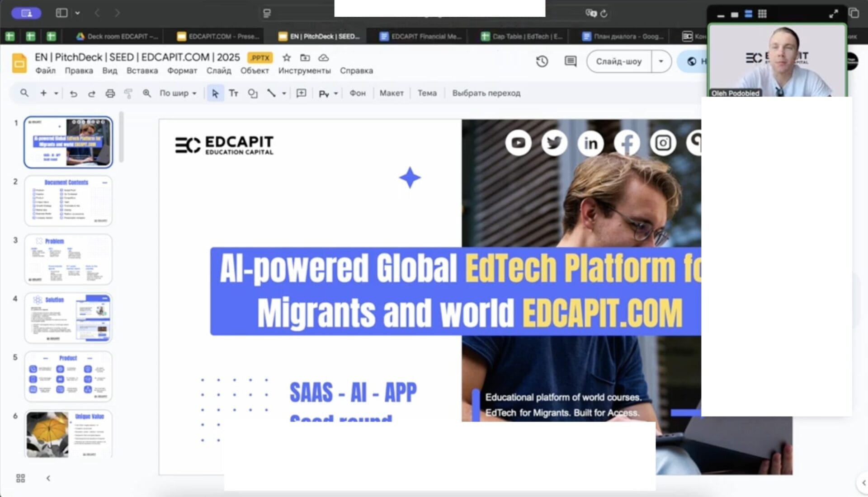Image resolution: width=868 pixels, height=497 pixels.
Task: Redo the last action
Action: pyautogui.click(x=91, y=94)
